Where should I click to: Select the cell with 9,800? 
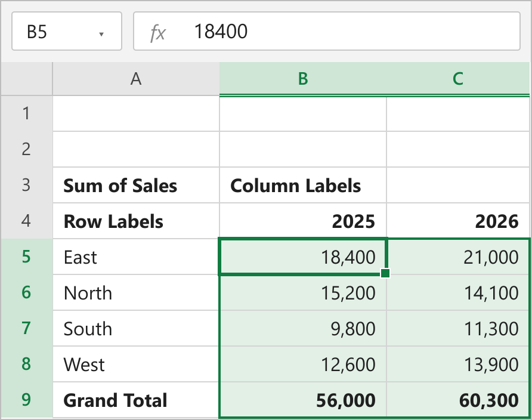pyautogui.click(x=303, y=328)
